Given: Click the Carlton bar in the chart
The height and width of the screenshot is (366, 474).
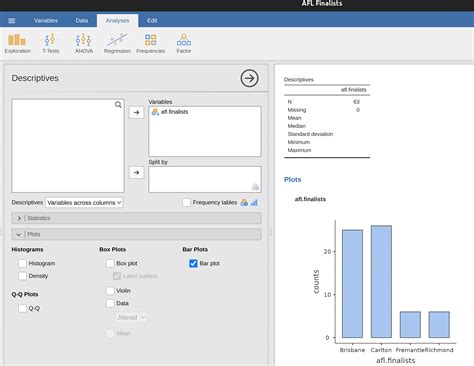Looking at the screenshot, I should point(381,282).
